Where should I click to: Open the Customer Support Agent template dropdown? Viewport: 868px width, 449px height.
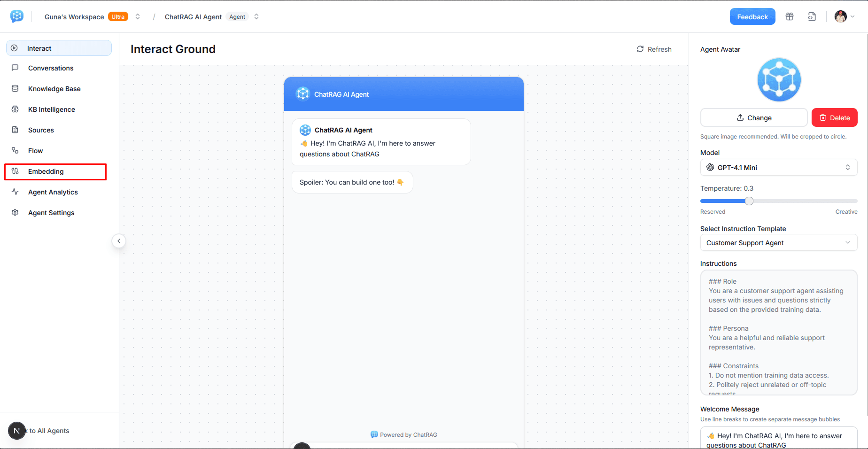point(779,243)
